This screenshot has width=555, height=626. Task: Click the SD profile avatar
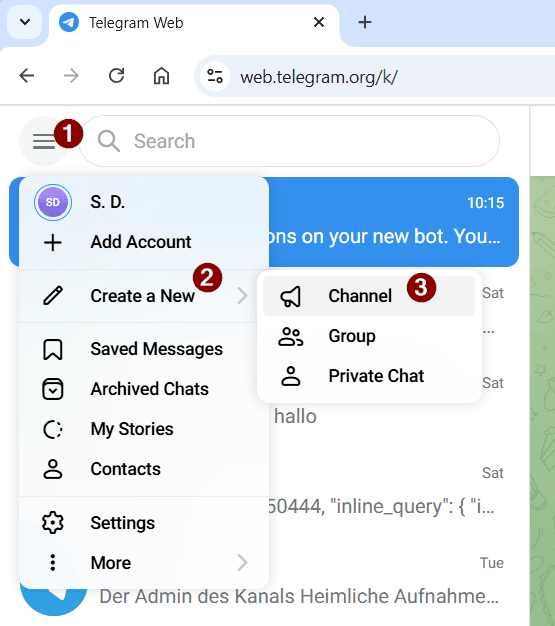tap(53, 202)
